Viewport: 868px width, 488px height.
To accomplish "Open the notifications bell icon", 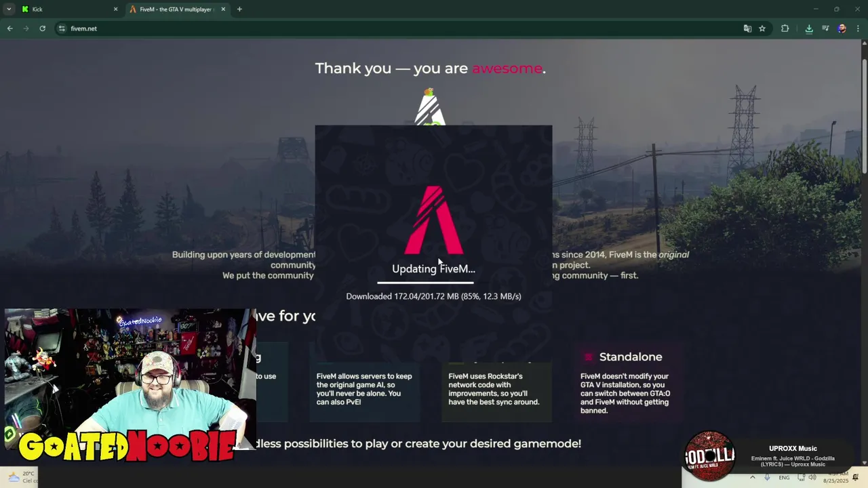I will [x=856, y=478].
